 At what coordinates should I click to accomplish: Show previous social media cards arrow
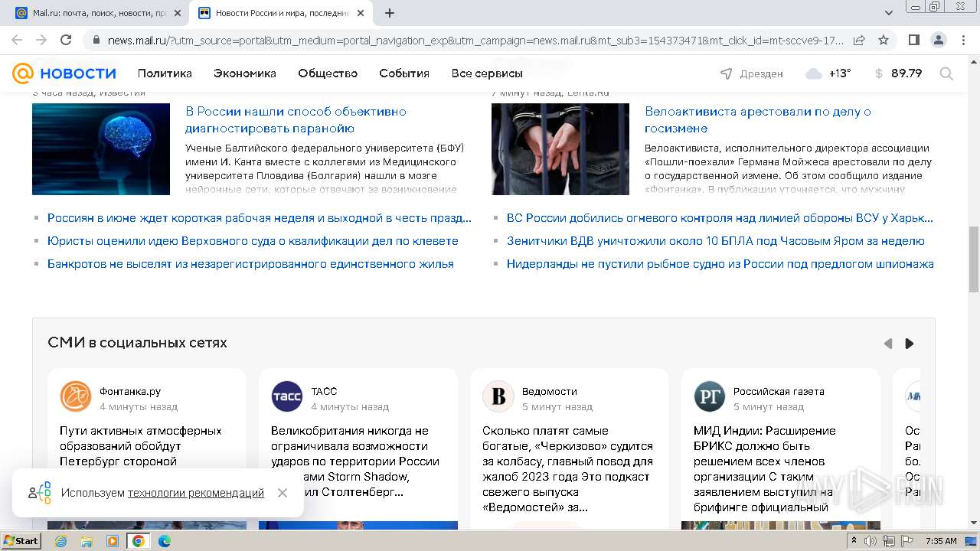click(x=888, y=344)
